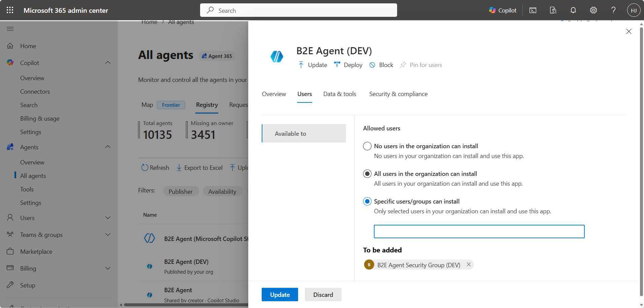Click the blue Update button
This screenshot has width=644, height=308.
280,295
